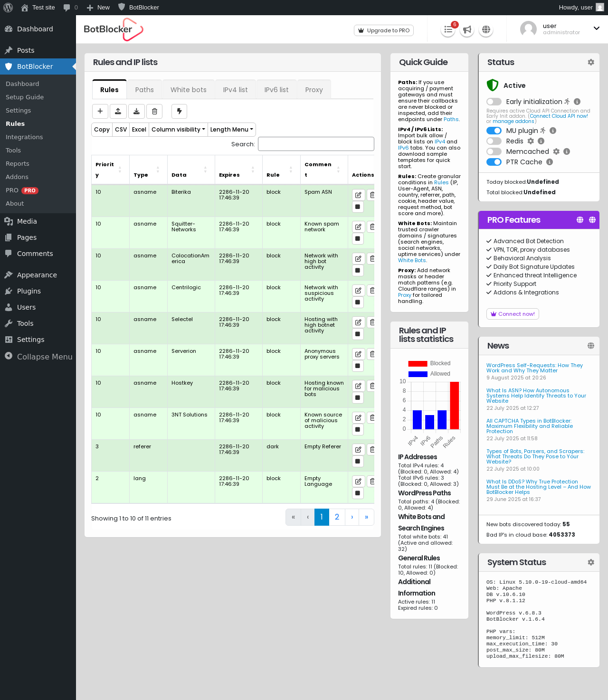Click the delete rules trash icon in the toolbar
This screenshot has width=608, height=700.
pos(154,111)
